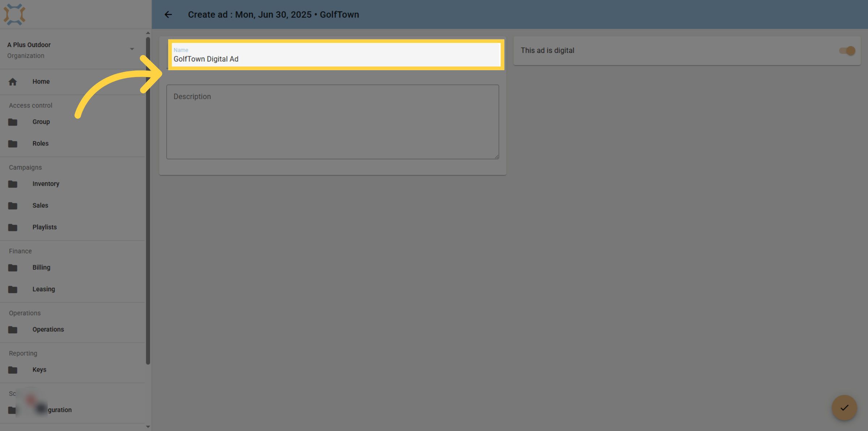This screenshot has height=431, width=868.
Task: Click the sidebar scroll up arrow
Action: pyautogui.click(x=148, y=33)
